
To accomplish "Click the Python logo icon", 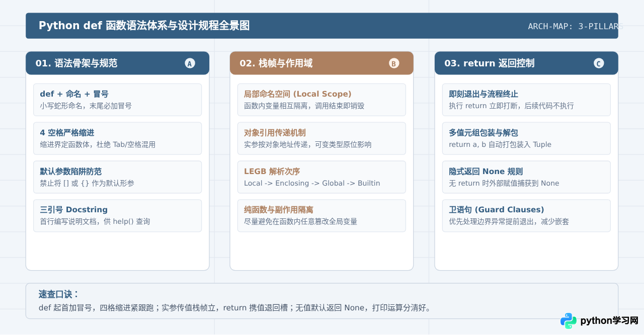I will 569,321.
